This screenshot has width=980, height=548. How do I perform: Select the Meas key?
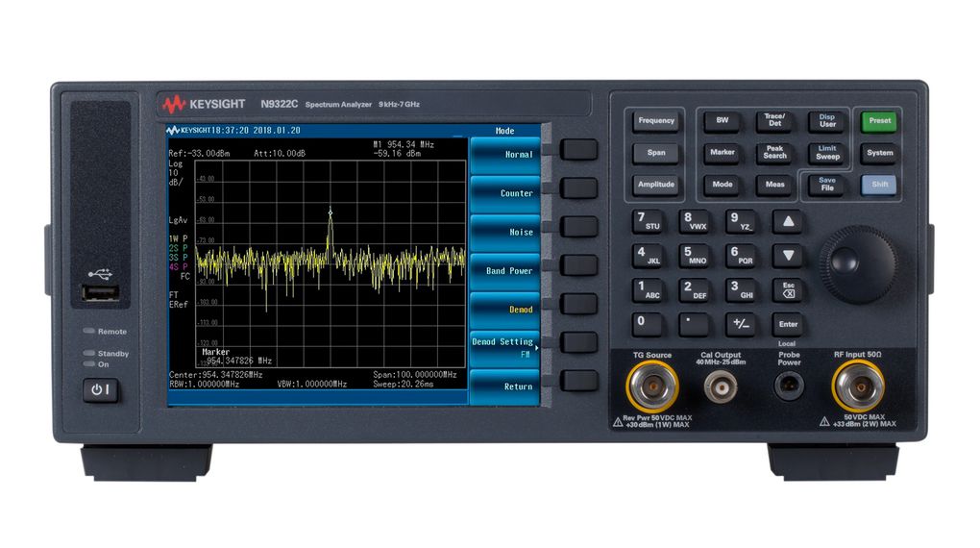point(774,185)
